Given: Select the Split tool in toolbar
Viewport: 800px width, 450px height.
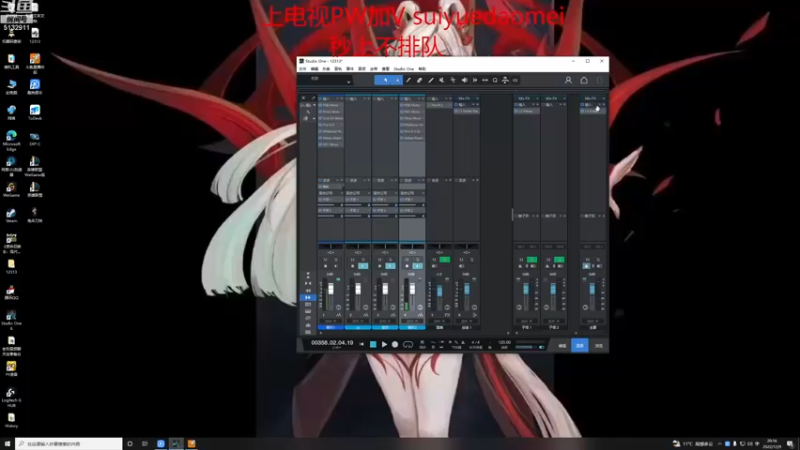Looking at the screenshot, I should 408,80.
